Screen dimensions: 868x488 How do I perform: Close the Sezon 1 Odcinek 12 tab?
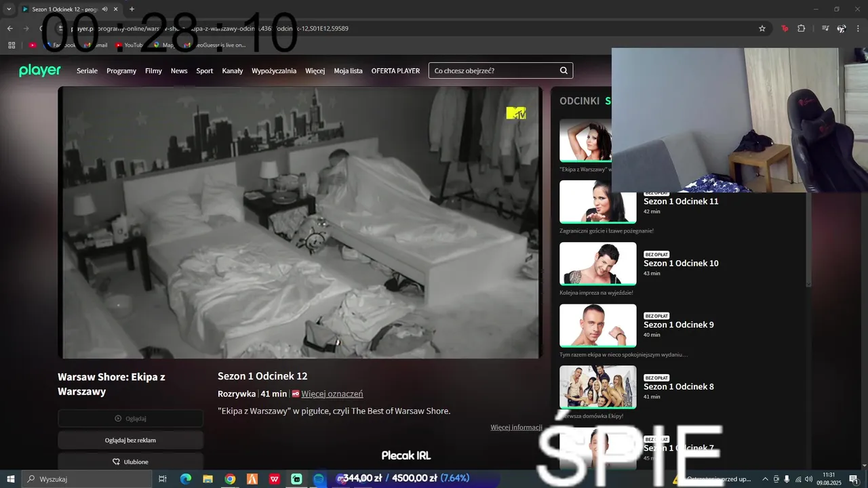[x=116, y=9]
